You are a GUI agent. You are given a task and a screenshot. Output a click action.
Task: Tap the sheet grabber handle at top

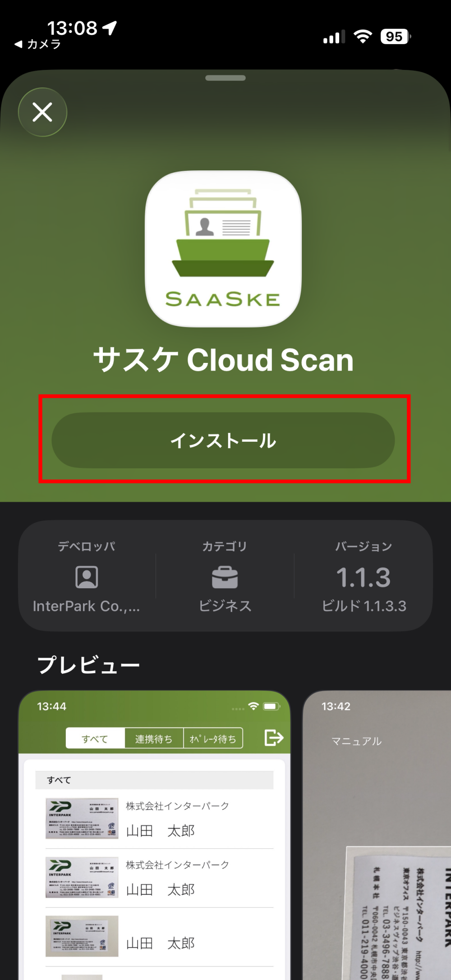pos(225,78)
